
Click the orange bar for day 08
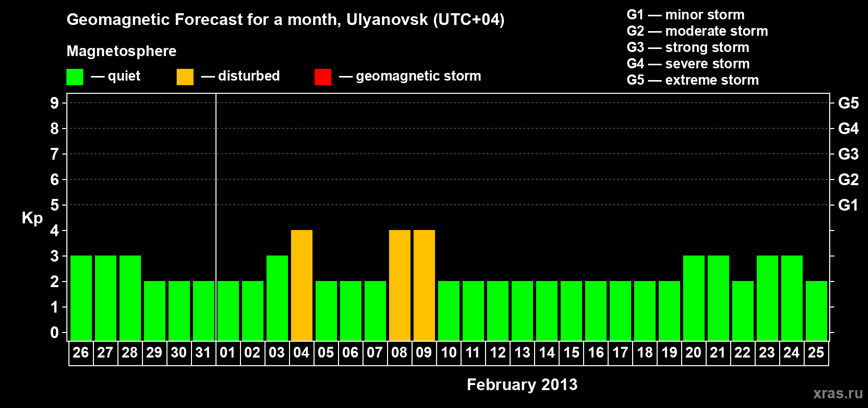click(x=400, y=286)
